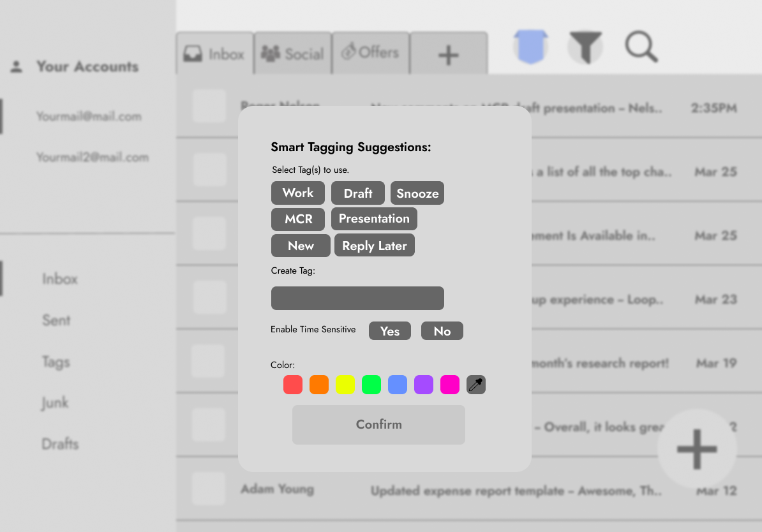Pick the red color swatch
Viewport: 762px width, 532px height.
[x=293, y=385]
